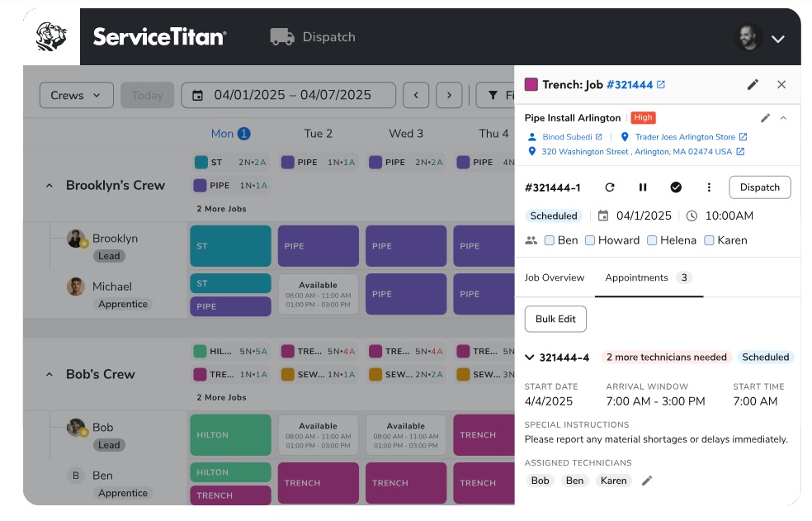Advance the schedule with the next-week arrow
The width and height of the screenshot is (812, 521).
tap(449, 95)
